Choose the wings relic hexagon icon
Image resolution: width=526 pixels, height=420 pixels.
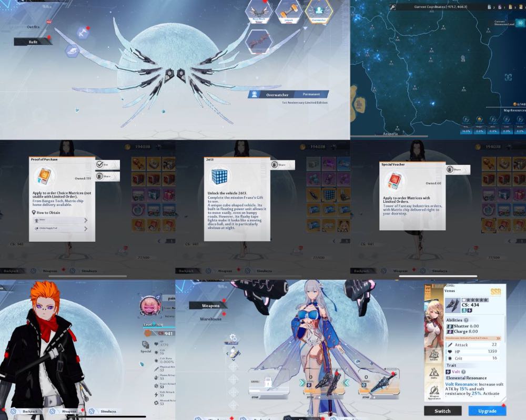258,12
